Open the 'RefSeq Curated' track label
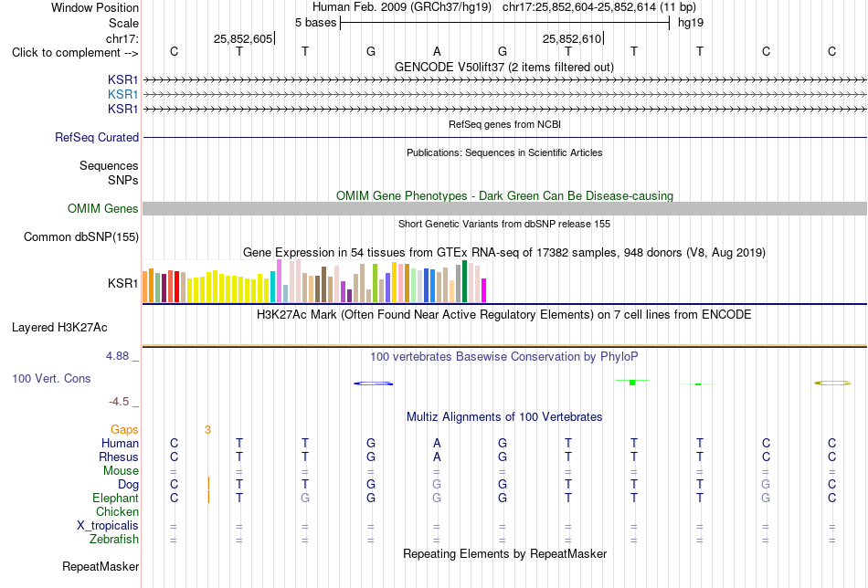Screen dimensions: 868x588 click(x=97, y=137)
